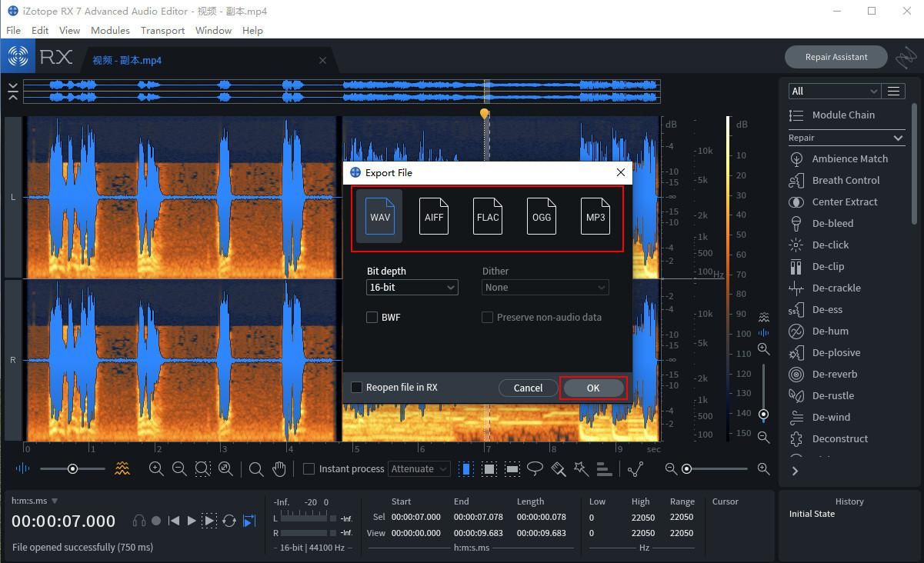Click Cancel in Export File dialog
Image resolution: width=924 pixels, height=563 pixels.
[528, 388]
